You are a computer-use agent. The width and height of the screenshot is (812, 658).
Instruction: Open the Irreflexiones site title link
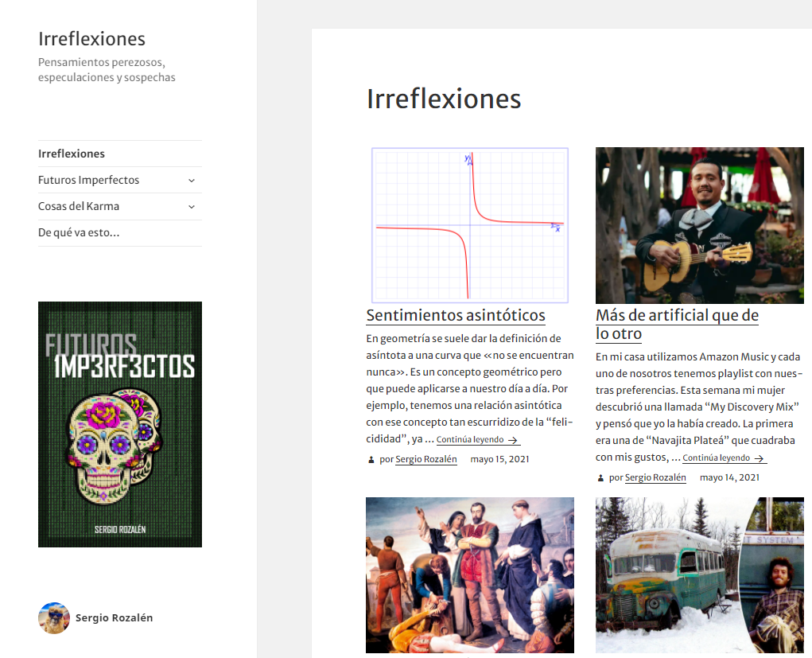(91, 39)
